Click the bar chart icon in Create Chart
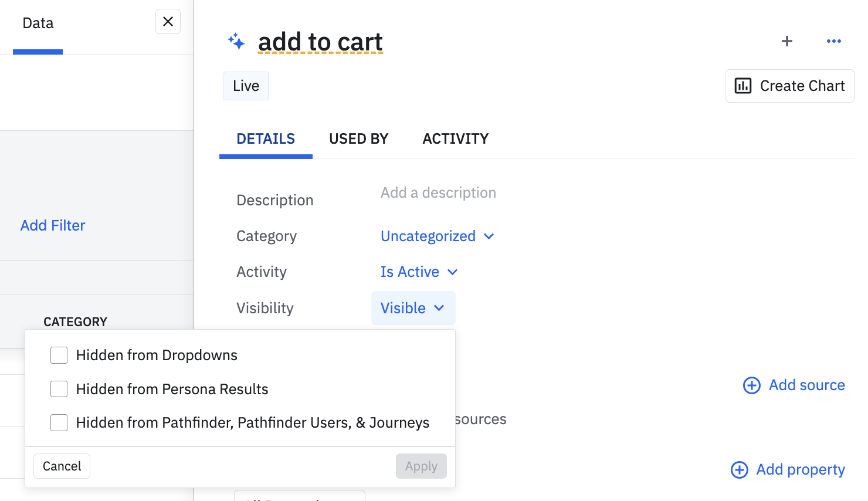 point(743,86)
